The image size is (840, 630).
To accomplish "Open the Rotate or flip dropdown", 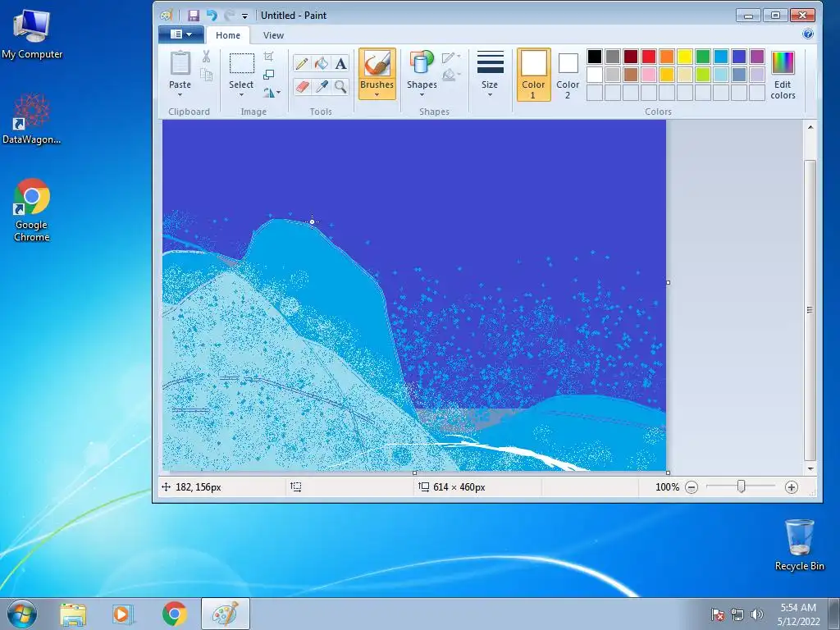I will (x=272, y=93).
